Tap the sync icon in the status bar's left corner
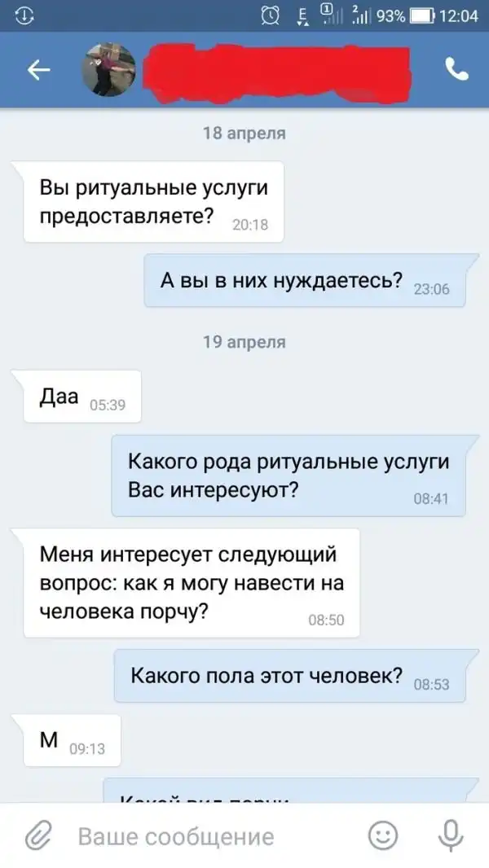The image size is (489, 868). [x=24, y=16]
